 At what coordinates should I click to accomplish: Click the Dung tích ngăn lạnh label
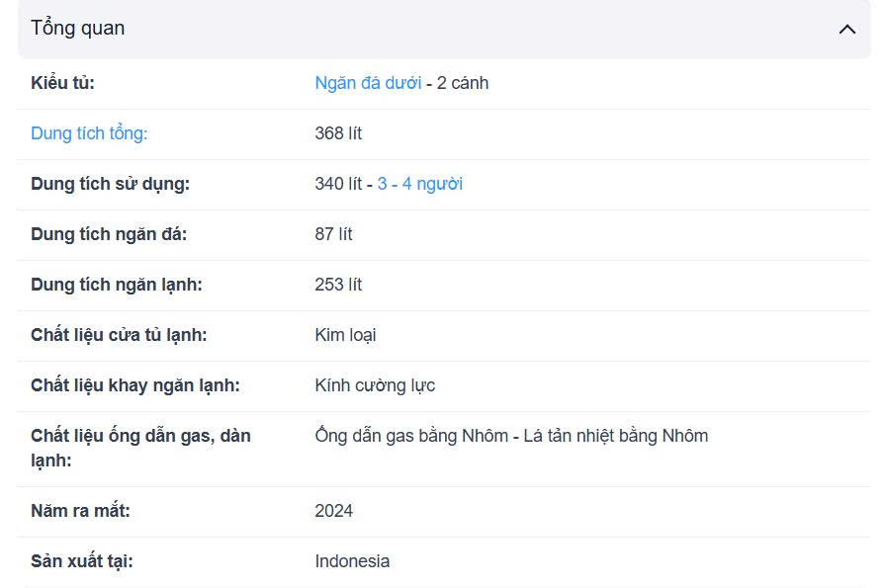117,285
